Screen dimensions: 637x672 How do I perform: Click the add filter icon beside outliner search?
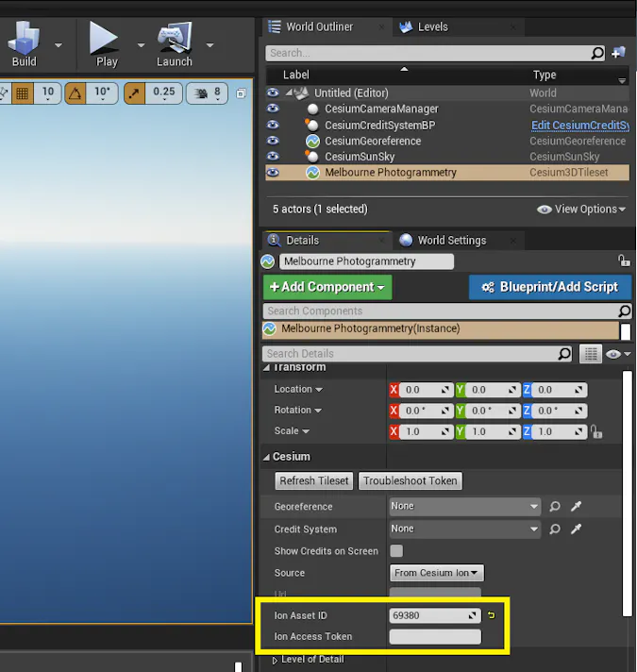(x=618, y=53)
